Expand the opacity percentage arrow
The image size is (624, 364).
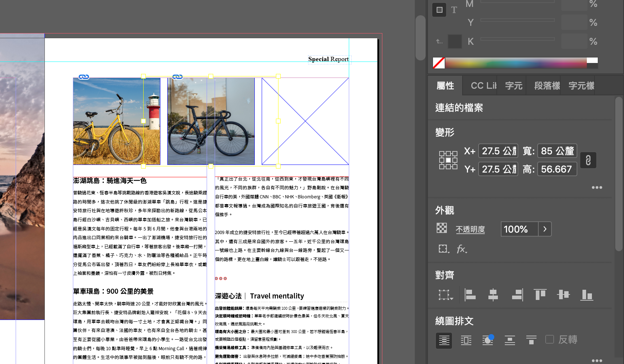tap(545, 229)
